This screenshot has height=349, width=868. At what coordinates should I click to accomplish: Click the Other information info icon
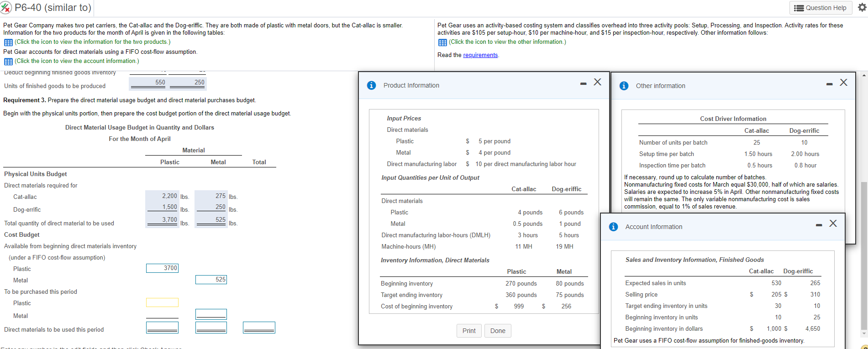coord(624,86)
